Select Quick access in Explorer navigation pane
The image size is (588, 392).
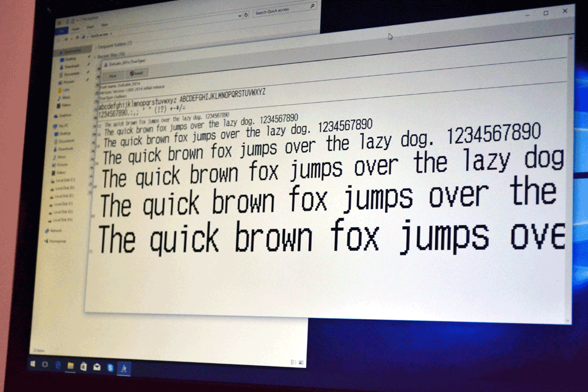coord(72,51)
